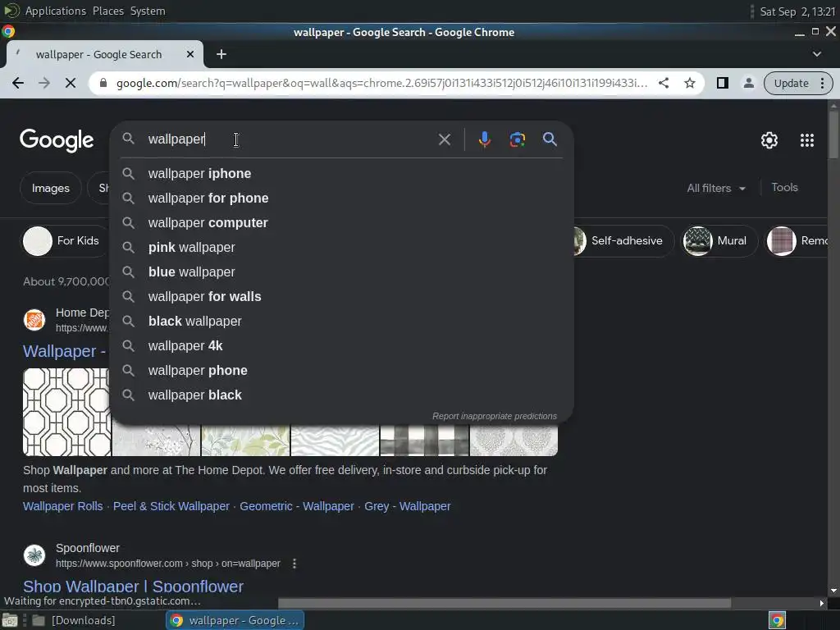Click the horizontal scrollbar right arrow
Viewport: 840px width, 630px height.
coord(821,603)
